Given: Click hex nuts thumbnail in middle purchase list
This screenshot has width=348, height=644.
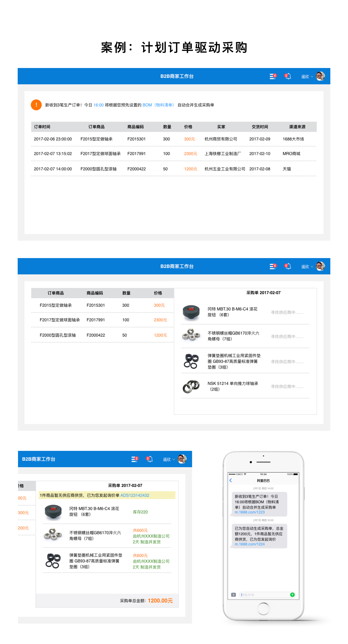Looking at the screenshot, I should [x=191, y=335].
